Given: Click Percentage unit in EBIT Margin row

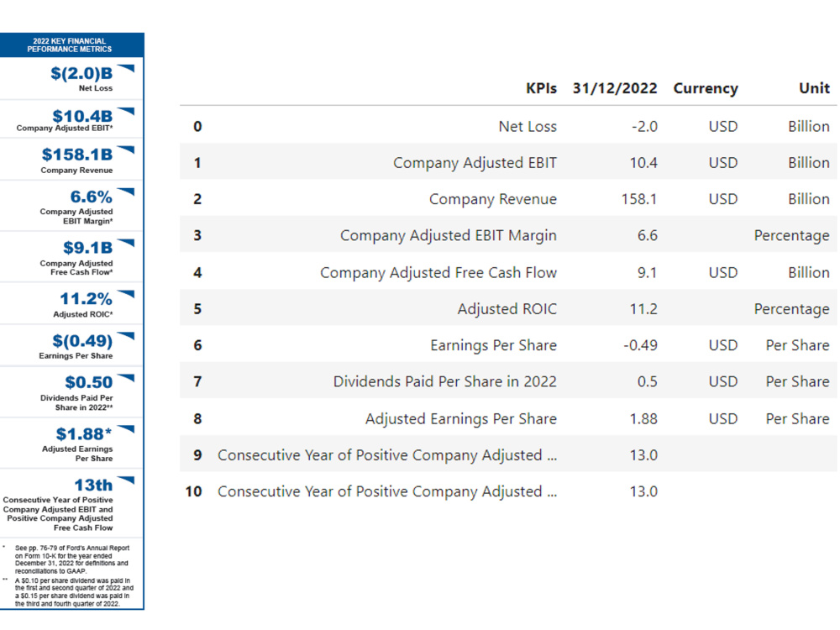Looking at the screenshot, I should [x=792, y=236].
